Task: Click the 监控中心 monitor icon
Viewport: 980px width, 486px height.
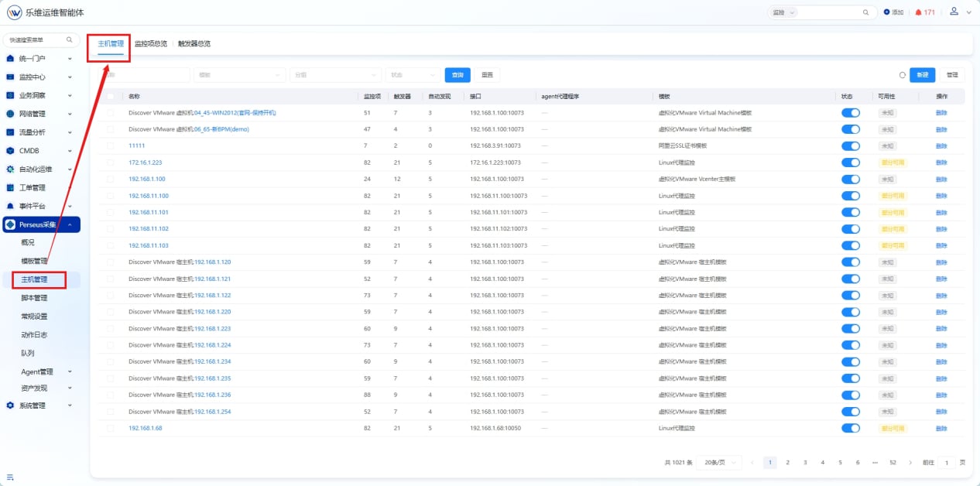Action: [10, 77]
